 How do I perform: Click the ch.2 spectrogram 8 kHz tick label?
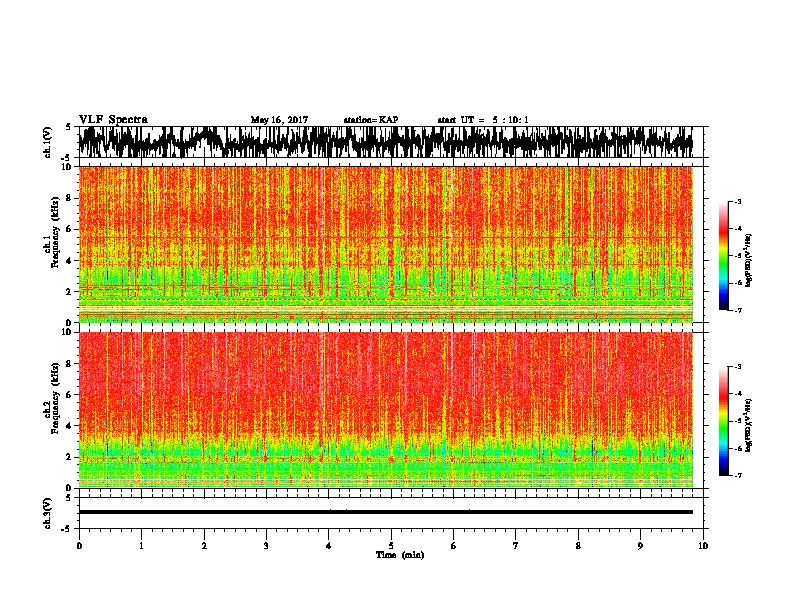click(x=70, y=364)
